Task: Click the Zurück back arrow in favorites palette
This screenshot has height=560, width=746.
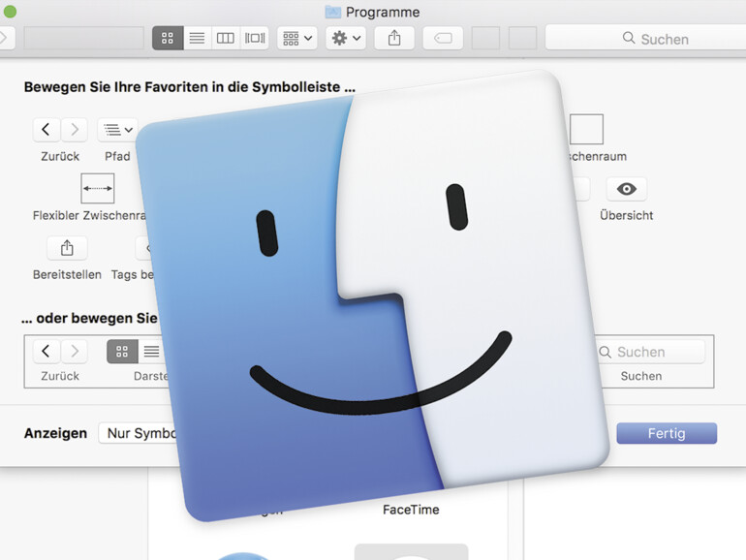Action: pyautogui.click(x=46, y=130)
